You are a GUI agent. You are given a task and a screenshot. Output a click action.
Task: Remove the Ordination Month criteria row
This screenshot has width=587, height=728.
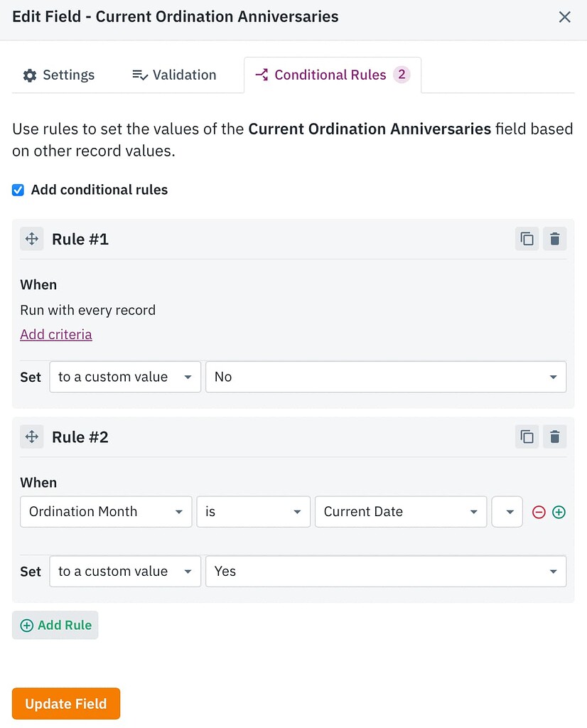tap(539, 512)
